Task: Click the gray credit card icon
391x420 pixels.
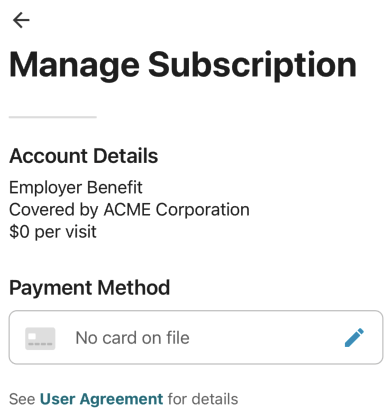Action: (x=40, y=338)
